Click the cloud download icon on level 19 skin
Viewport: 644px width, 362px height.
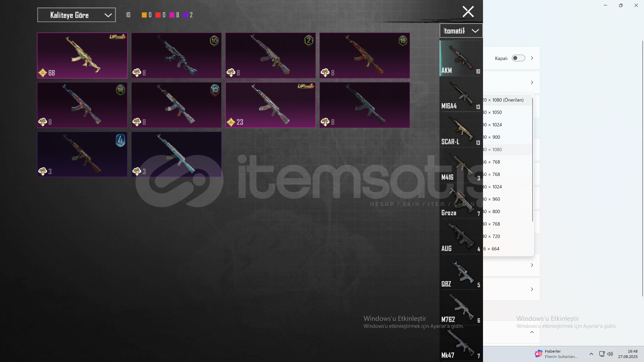pos(325,73)
